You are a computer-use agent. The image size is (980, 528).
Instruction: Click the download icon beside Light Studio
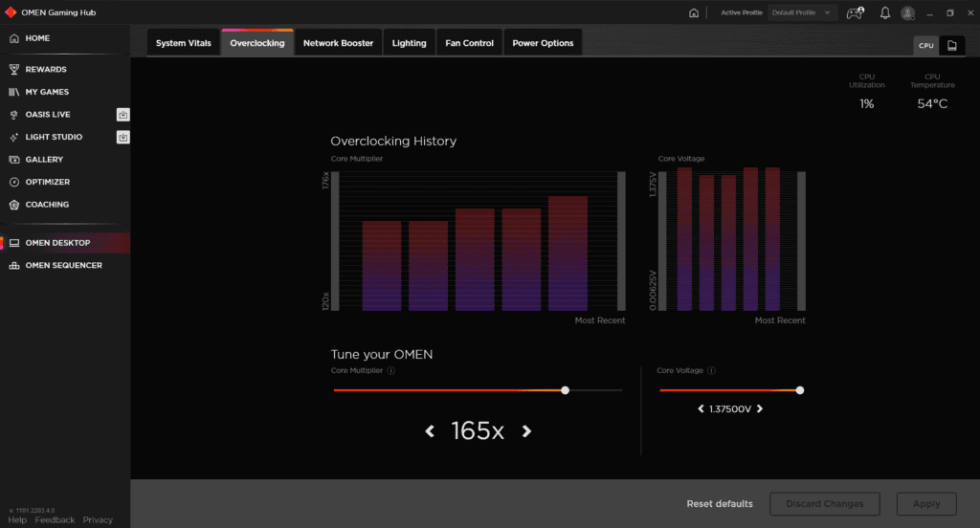[x=123, y=137]
